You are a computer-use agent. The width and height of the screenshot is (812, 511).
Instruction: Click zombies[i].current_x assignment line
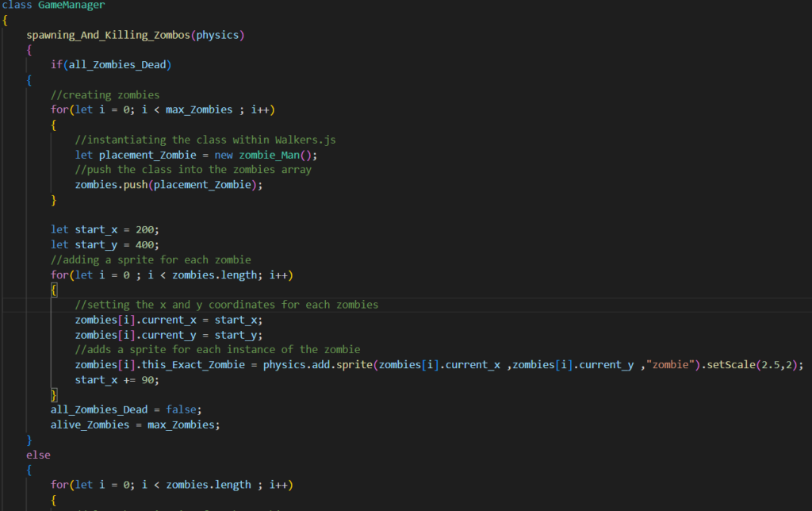169,320
